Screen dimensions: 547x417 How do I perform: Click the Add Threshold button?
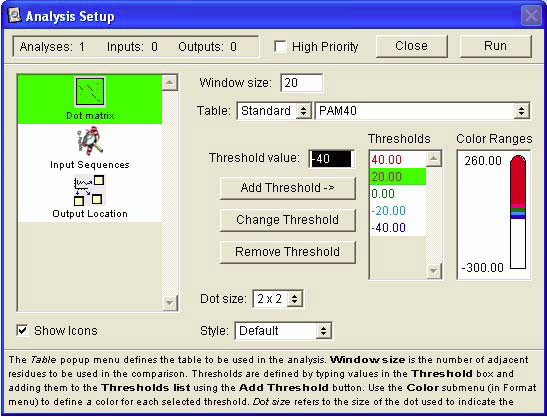(288, 188)
